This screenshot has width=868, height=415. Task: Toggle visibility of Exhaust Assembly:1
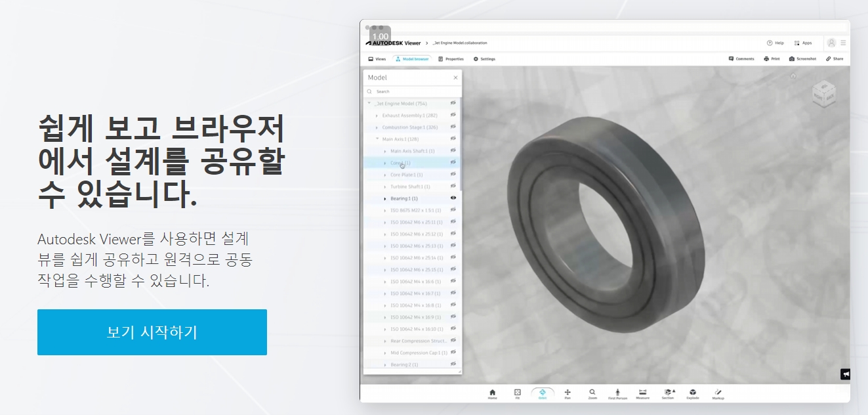pos(453,115)
